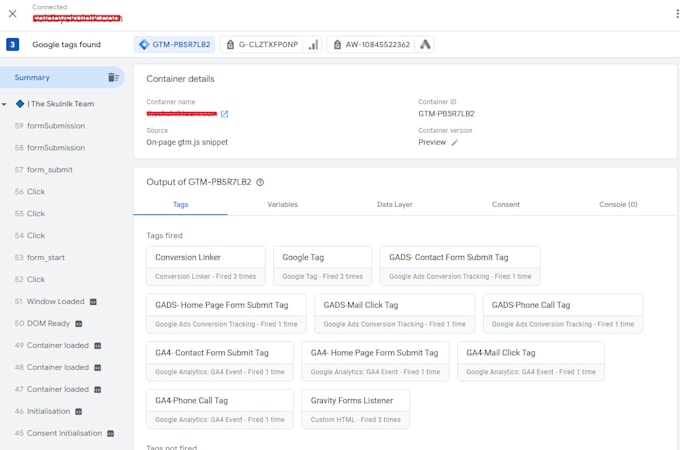The height and width of the screenshot is (450, 680).
Task: Collapse The Skulnik Team event tree
Action: click(x=4, y=104)
